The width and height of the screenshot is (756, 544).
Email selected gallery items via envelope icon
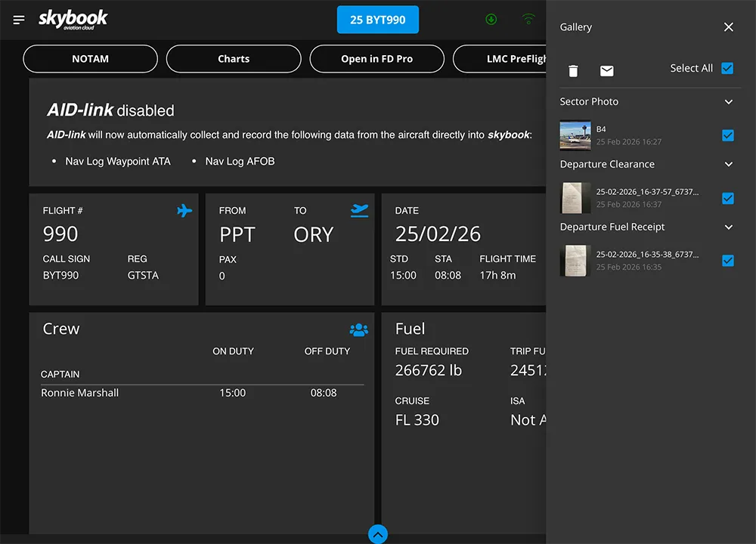606,71
